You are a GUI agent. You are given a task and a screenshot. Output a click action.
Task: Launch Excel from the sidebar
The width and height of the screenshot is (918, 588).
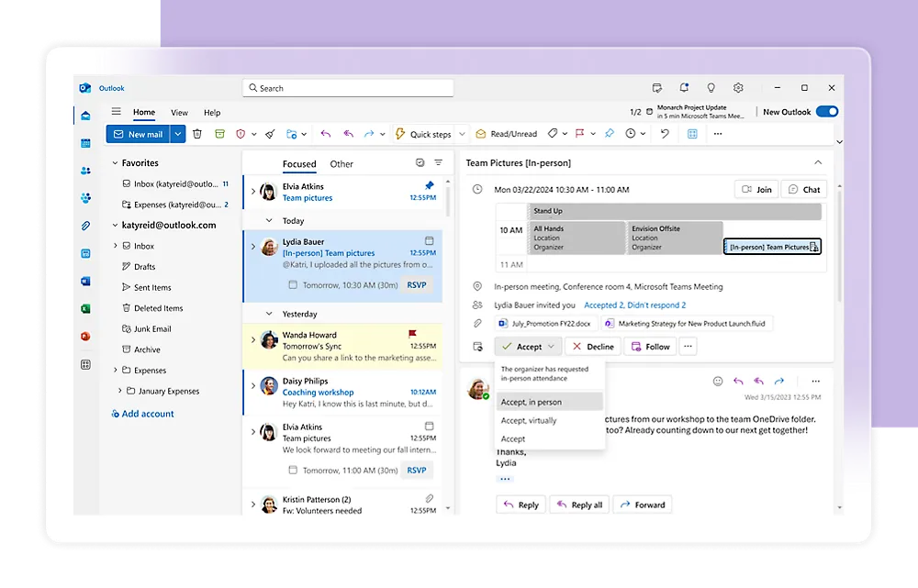point(85,309)
